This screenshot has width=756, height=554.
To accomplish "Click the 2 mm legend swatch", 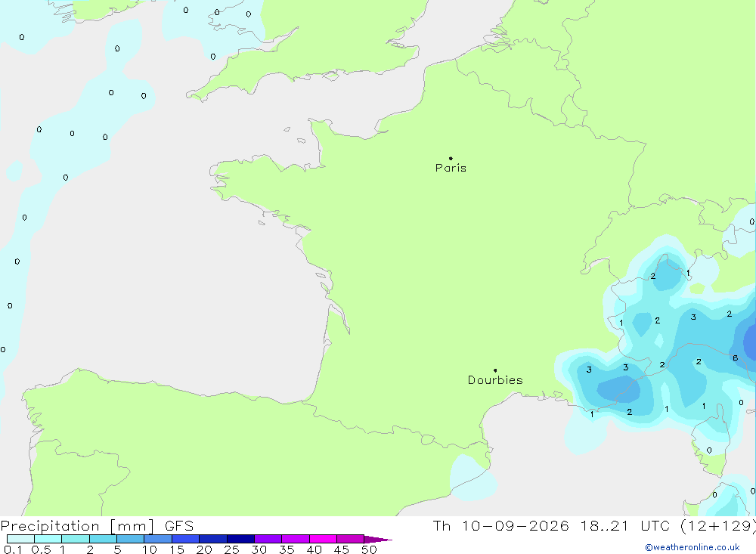I will 103,539.
